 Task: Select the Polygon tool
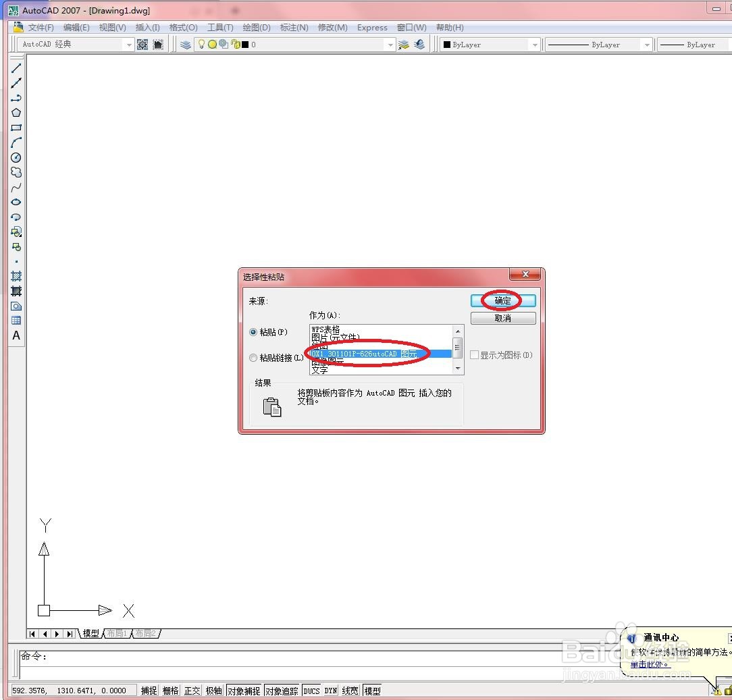coord(16,113)
